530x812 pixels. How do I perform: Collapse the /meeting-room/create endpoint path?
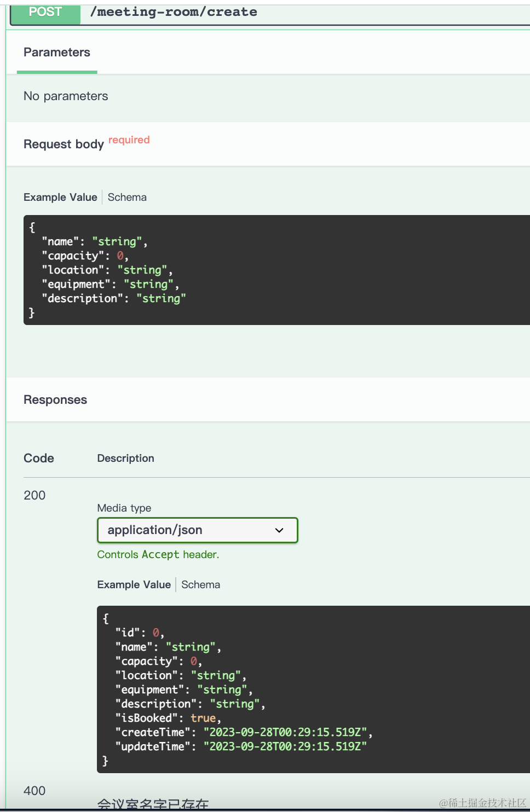tap(174, 12)
